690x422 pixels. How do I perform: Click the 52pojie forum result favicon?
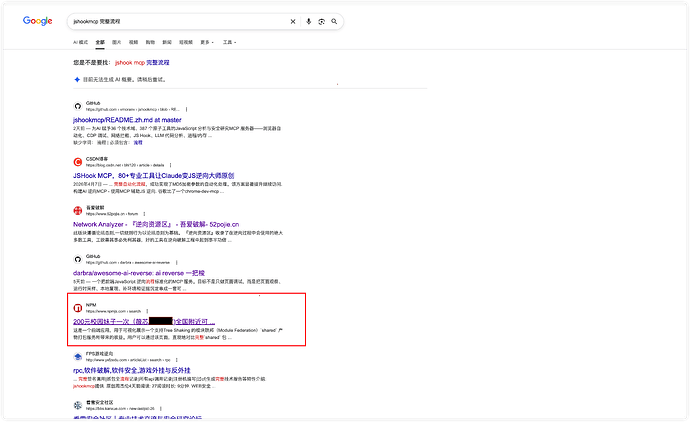78,210
